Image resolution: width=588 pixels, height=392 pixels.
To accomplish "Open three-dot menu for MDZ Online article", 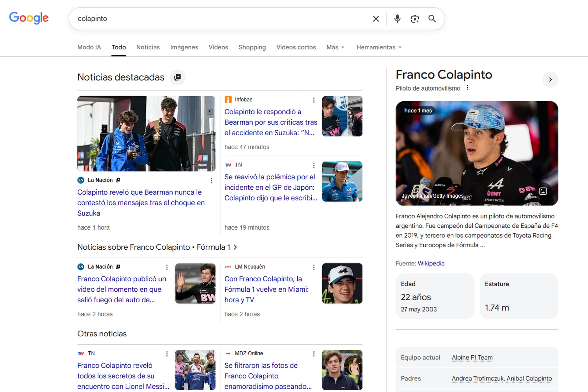I will (x=314, y=354).
